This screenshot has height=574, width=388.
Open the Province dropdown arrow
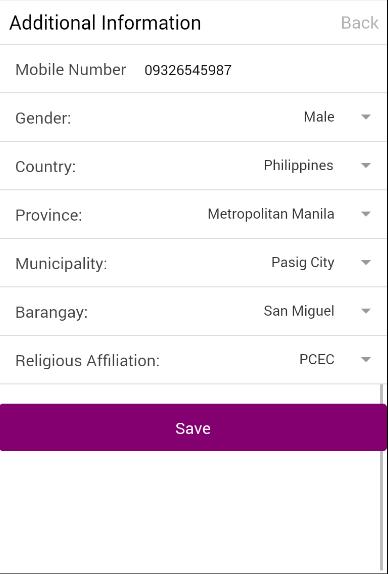tap(366, 214)
